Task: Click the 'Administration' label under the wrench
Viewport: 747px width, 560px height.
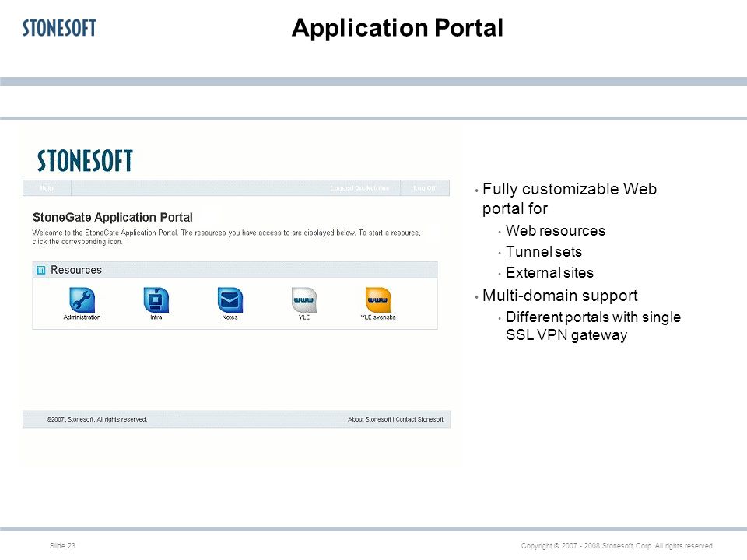Action: (82, 317)
